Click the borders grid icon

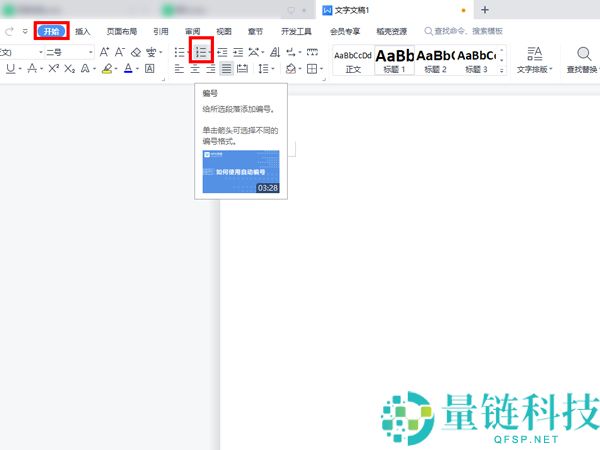[312, 69]
